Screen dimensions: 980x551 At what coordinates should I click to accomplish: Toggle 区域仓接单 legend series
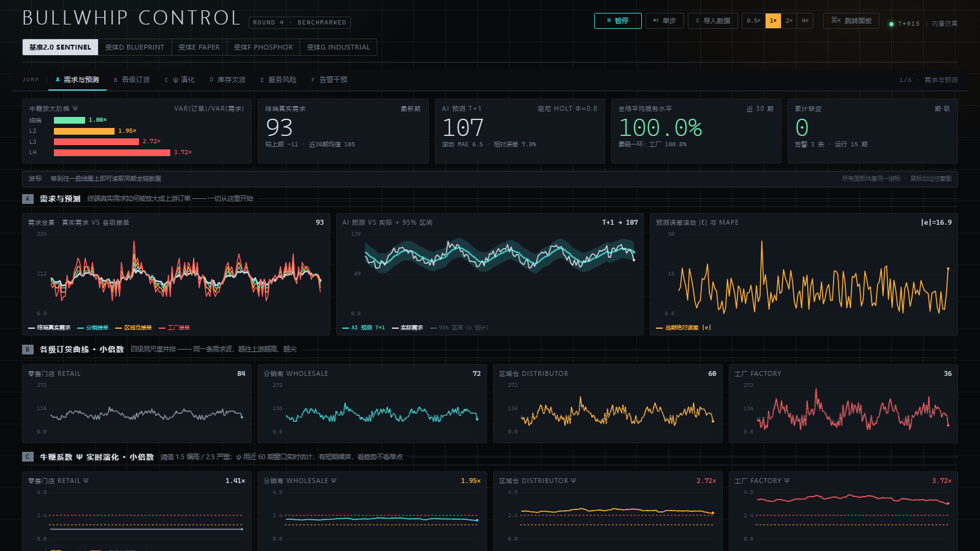(134, 328)
